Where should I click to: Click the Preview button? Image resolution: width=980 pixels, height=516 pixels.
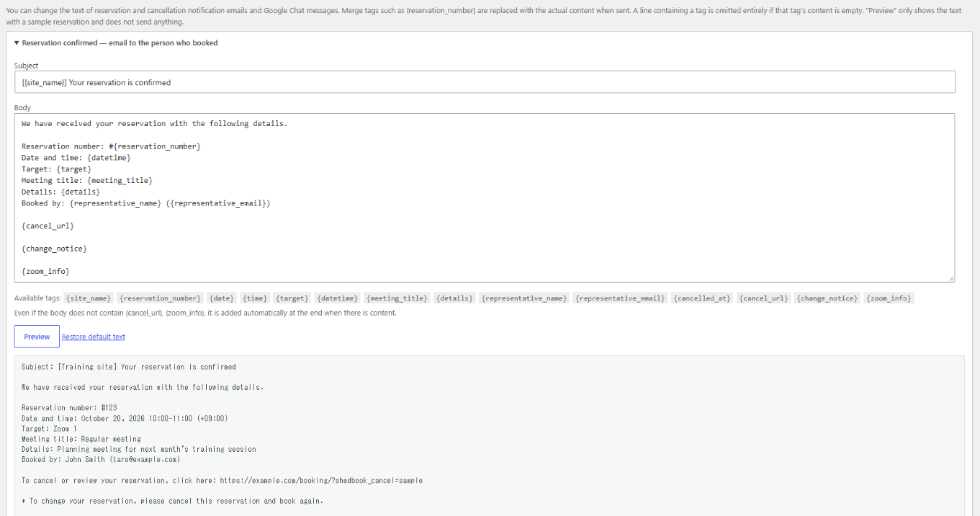pyautogui.click(x=37, y=337)
